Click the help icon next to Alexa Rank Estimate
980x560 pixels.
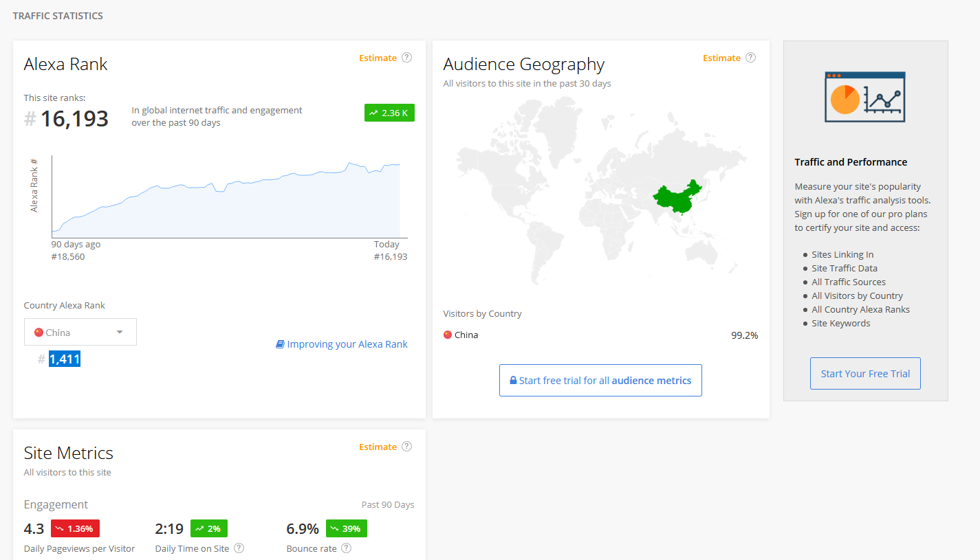(x=406, y=58)
